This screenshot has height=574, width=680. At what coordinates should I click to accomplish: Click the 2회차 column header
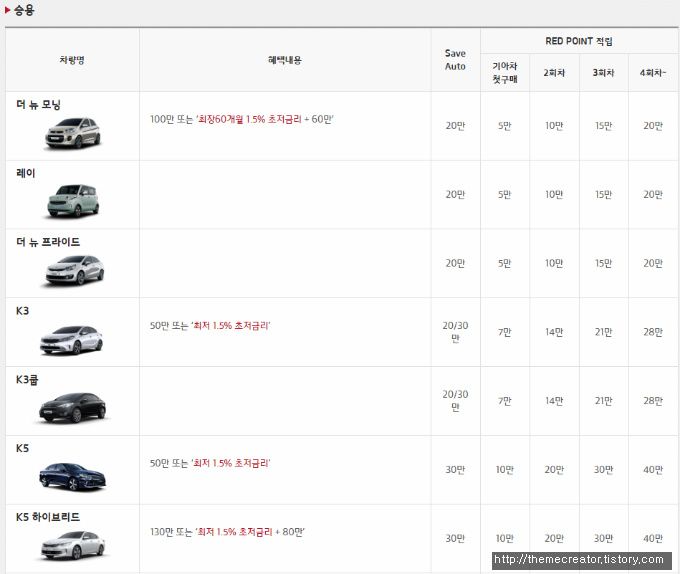tap(554, 73)
